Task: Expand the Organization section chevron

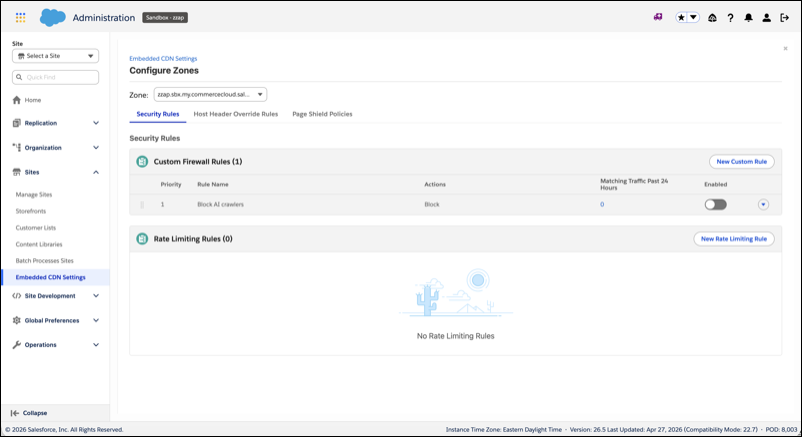Action: 96,147
